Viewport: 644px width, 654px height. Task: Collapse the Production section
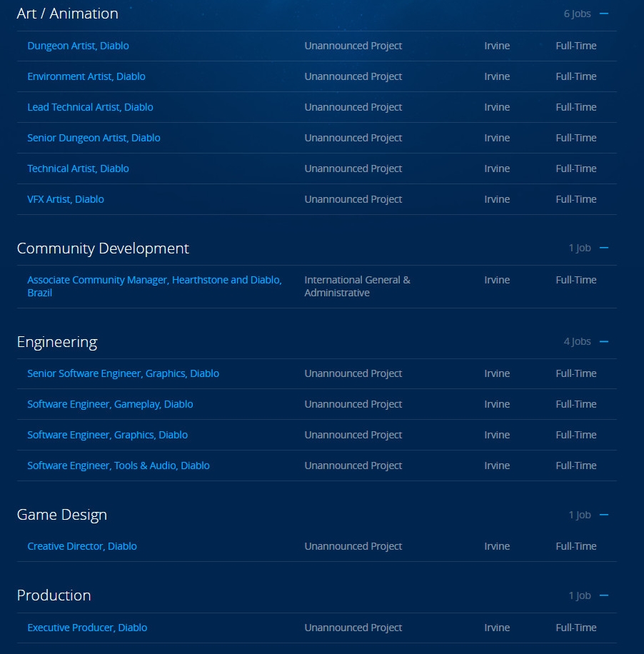point(603,595)
